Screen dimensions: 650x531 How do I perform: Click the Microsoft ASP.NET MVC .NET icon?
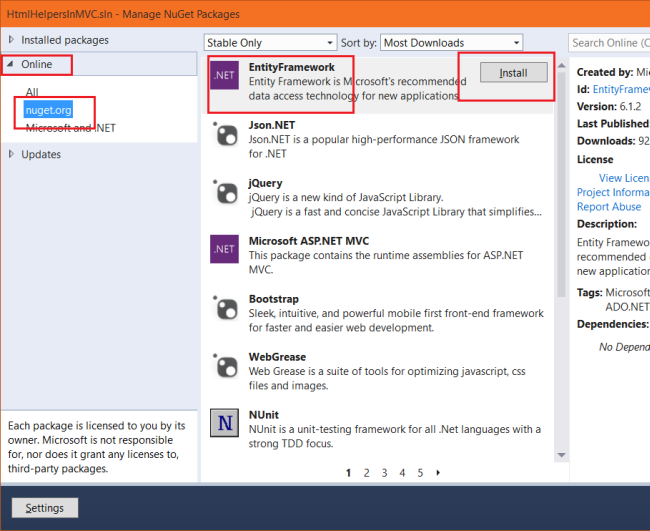224,249
